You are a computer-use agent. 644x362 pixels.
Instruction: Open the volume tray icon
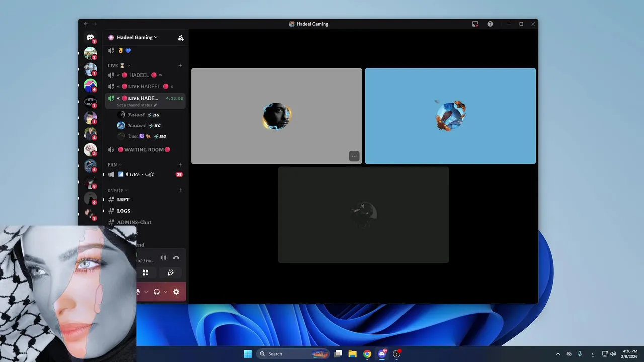tap(613, 354)
